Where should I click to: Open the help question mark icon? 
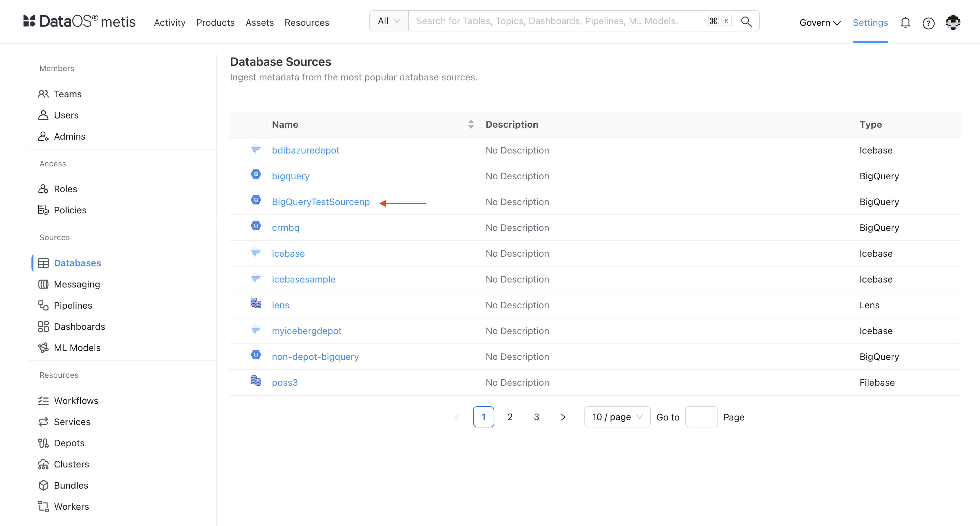pyautogui.click(x=928, y=23)
